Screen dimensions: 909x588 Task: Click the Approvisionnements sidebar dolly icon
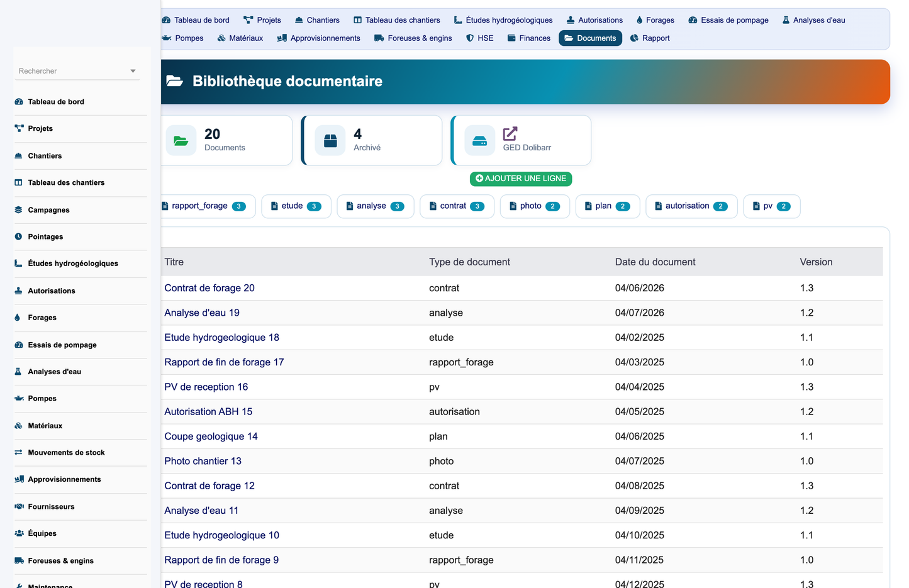pos(19,479)
